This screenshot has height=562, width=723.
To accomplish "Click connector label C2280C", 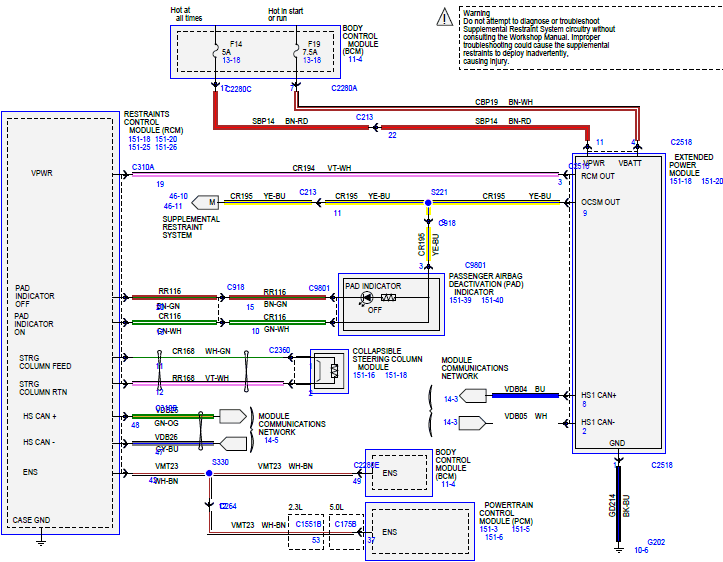I will [x=238, y=89].
